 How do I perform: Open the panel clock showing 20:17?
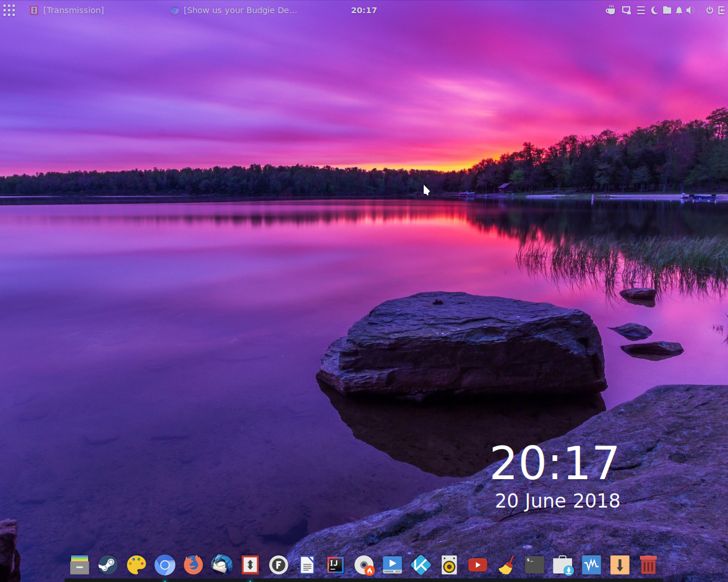(364, 10)
